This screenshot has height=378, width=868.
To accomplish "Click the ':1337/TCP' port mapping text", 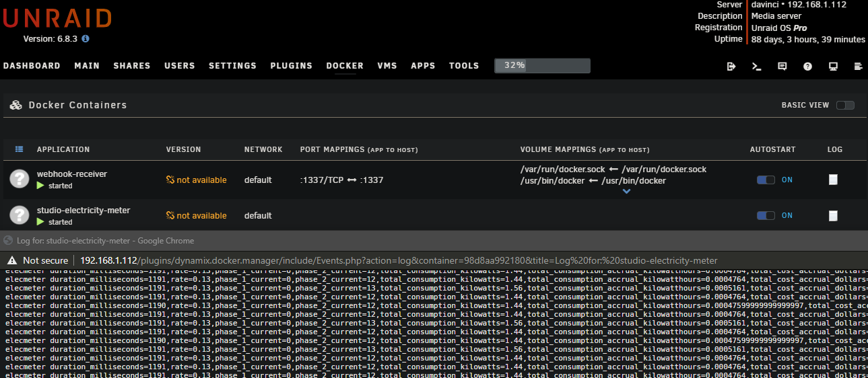I will [341, 180].
